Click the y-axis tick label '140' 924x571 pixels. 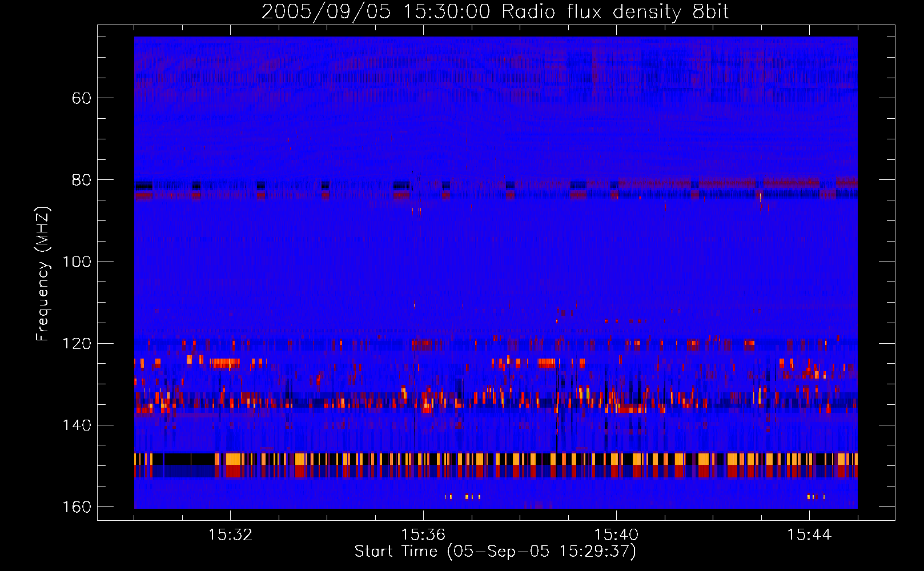[77, 425]
